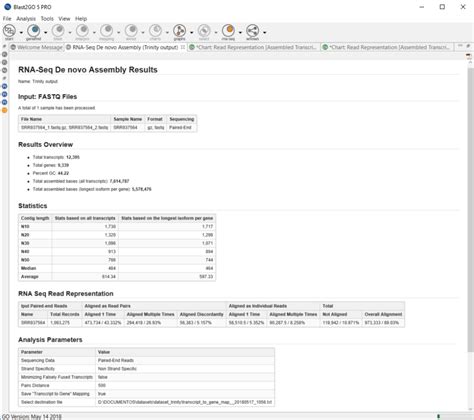474x420 pixels.
Task: Click the 'Sample Name' column header
Action: tap(127, 119)
